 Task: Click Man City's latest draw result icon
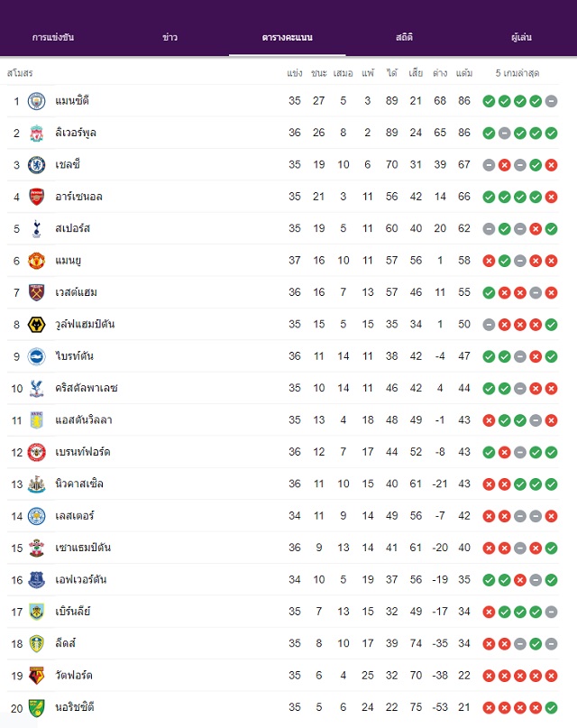click(551, 101)
